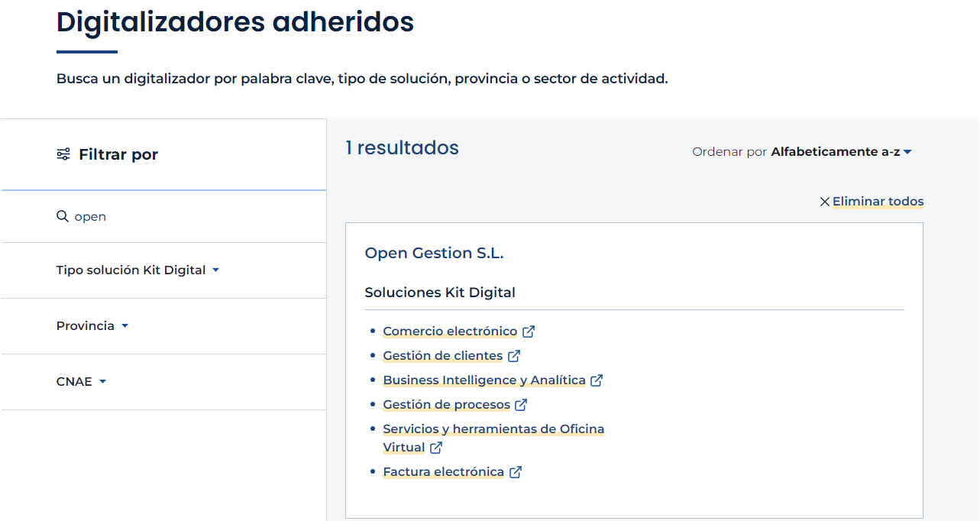Image resolution: width=980 pixels, height=521 pixels.
Task: Click Eliminar todos to clear filters
Action: (x=878, y=202)
